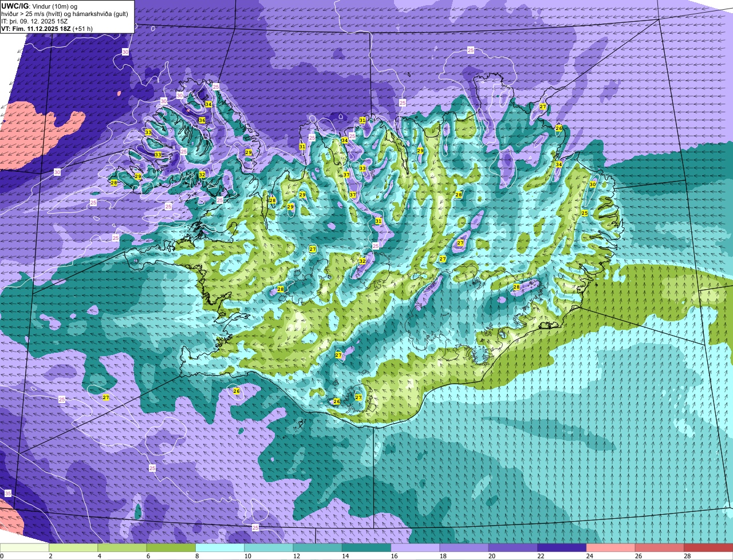
Task: Click the 12–14 m/s teal legend swatch
Action: point(318,547)
